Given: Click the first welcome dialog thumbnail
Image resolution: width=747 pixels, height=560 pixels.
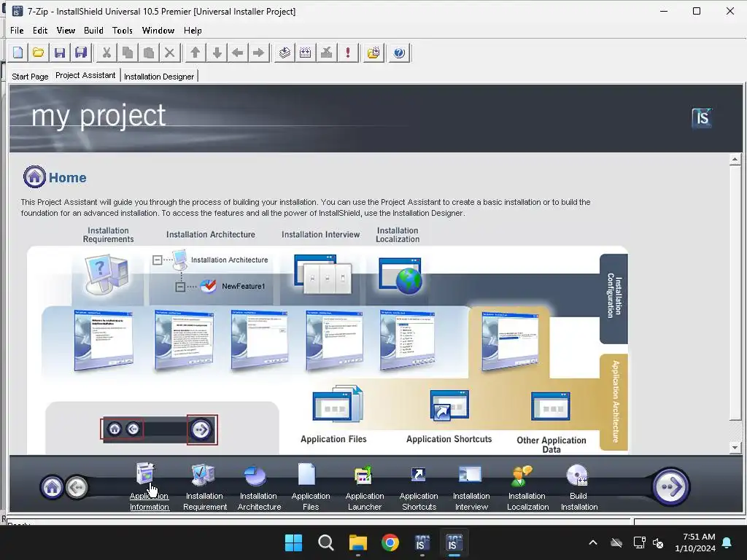Looking at the screenshot, I should 104,340.
